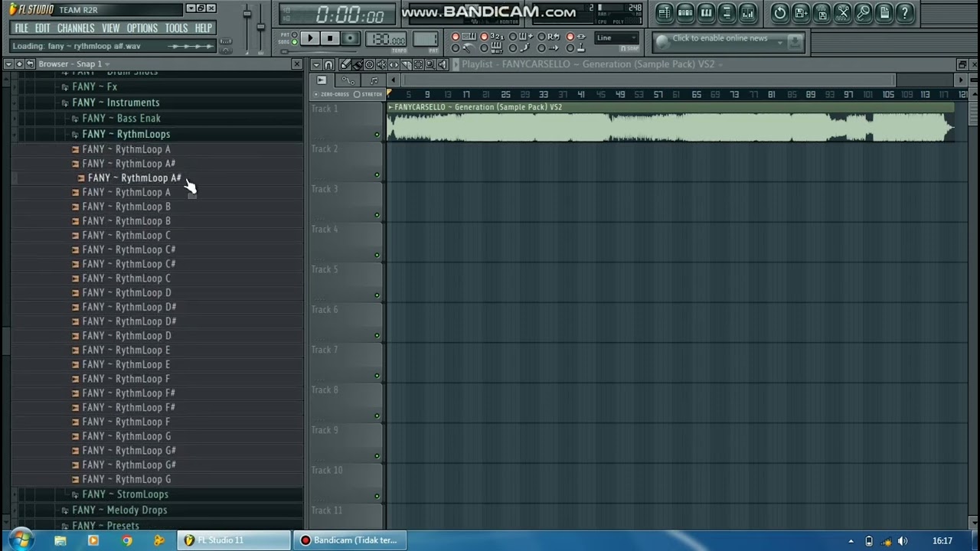
Task: Adjust the main volume slider
Action: 247,15
